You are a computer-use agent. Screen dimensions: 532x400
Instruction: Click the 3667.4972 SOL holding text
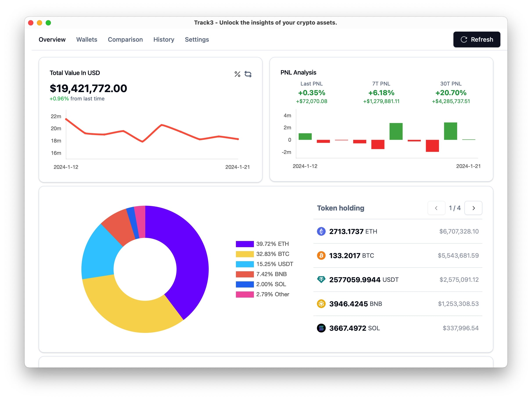click(354, 328)
